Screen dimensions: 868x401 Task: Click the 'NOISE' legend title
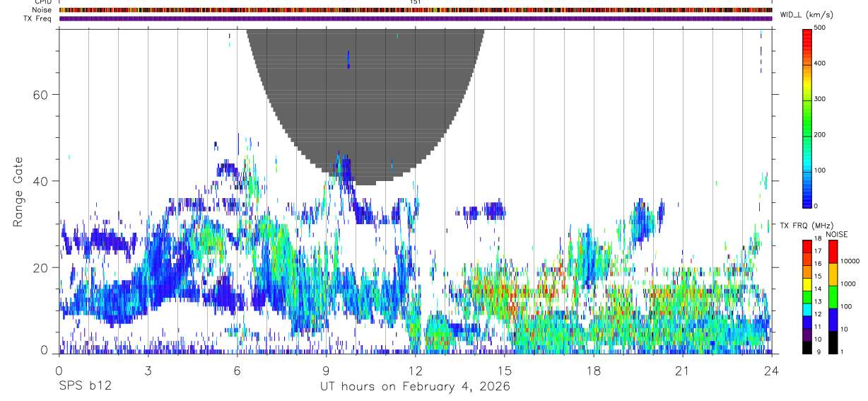coord(837,234)
